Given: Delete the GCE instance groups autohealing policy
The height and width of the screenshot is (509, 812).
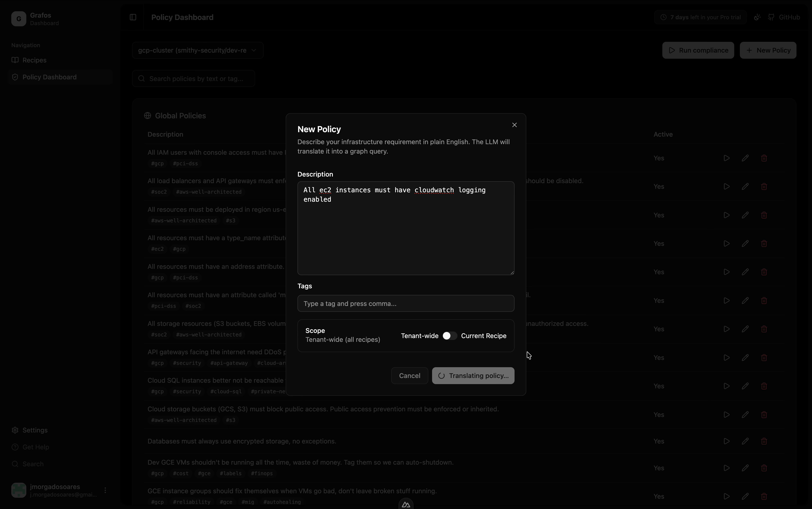Looking at the screenshot, I should [764, 496].
